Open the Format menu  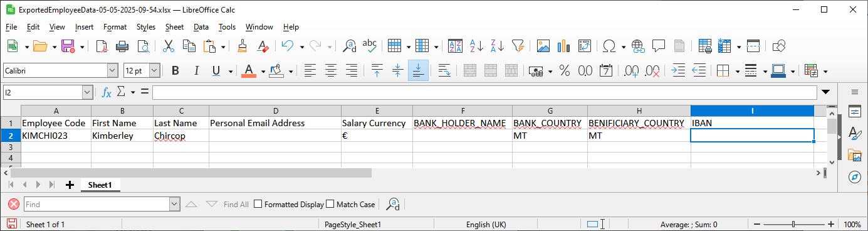click(115, 27)
